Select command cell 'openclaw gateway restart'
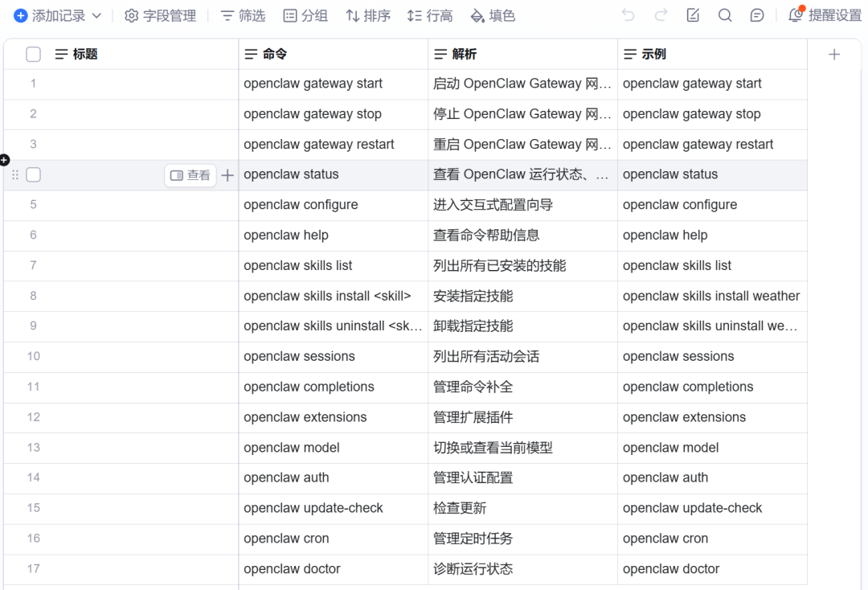868x590 pixels. pyautogui.click(x=334, y=145)
